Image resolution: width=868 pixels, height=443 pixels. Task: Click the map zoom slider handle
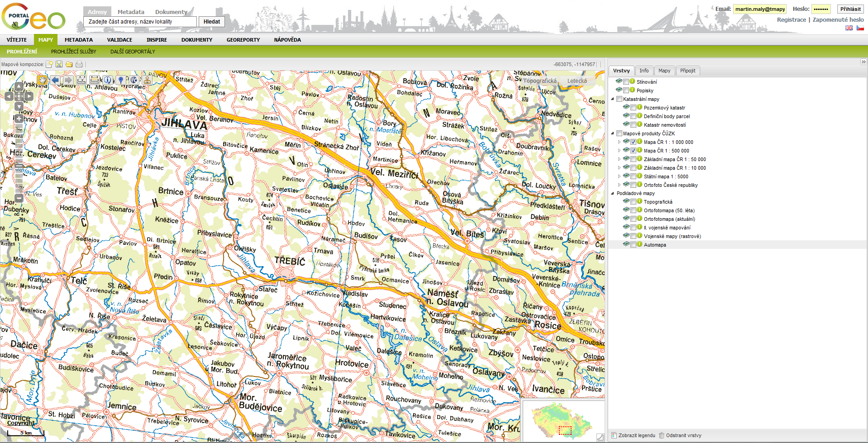tap(19, 167)
